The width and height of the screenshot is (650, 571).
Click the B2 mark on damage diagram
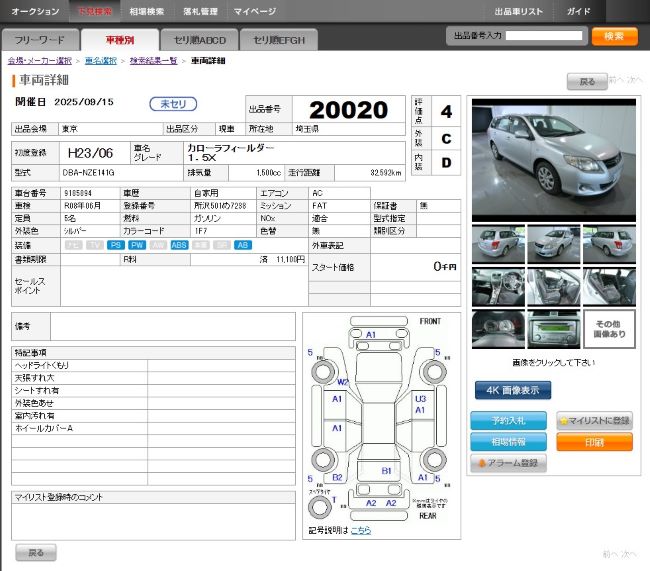pos(337,477)
